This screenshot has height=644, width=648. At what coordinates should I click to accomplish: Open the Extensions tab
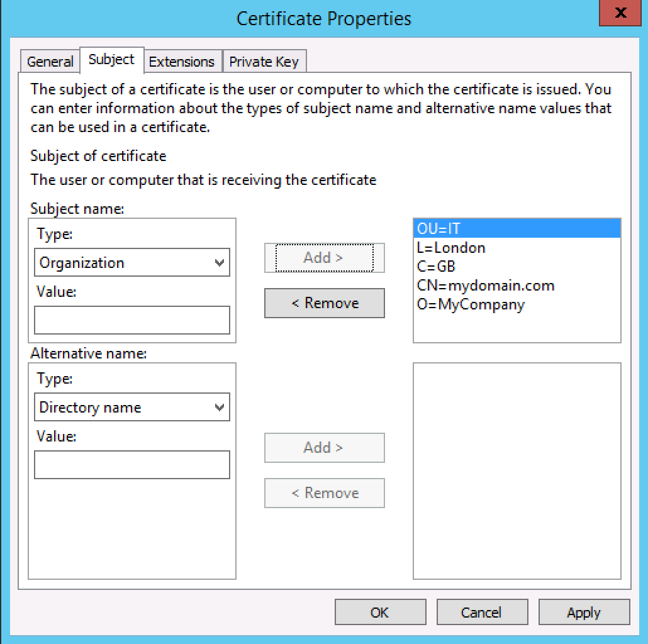pyautogui.click(x=182, y=62)
